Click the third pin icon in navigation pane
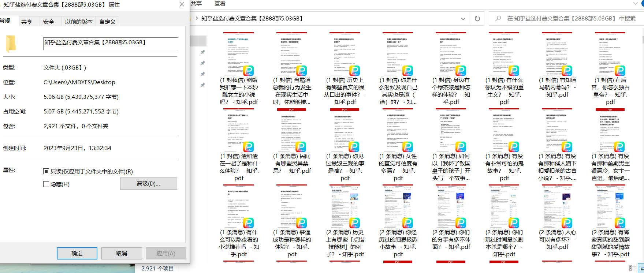The width and height of the screenshot is (644, 273). tap(202, 74)
